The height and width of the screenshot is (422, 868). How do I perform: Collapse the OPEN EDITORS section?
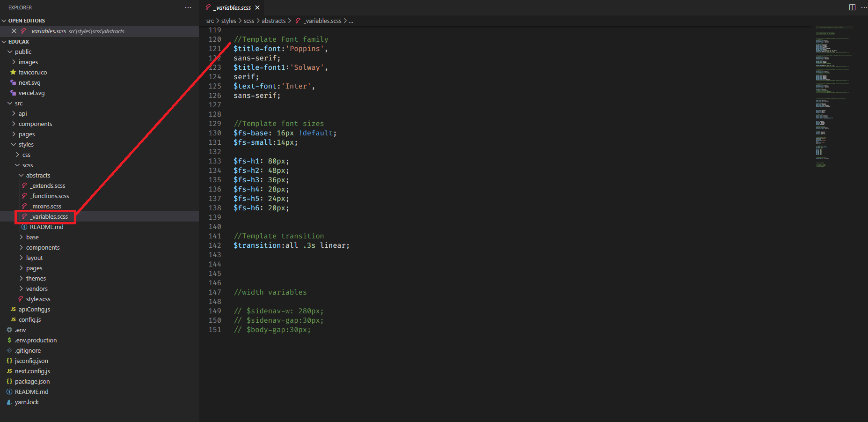point(4,21)
